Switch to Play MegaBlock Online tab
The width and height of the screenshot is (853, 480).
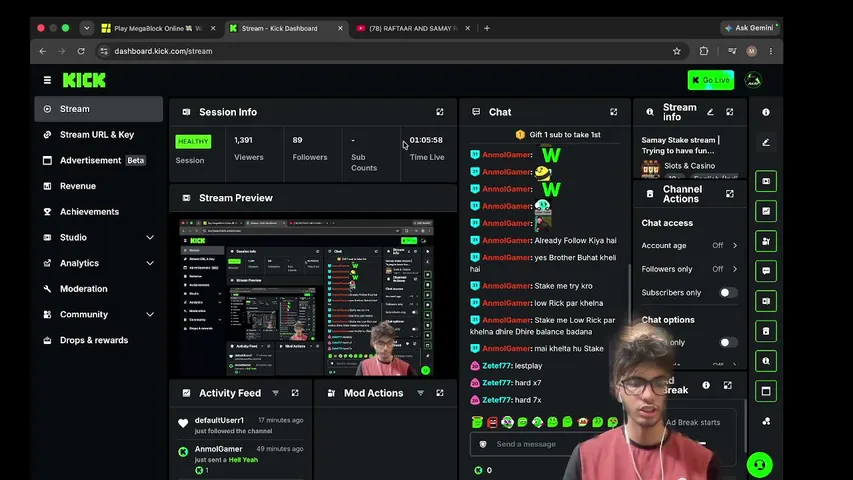158,28
